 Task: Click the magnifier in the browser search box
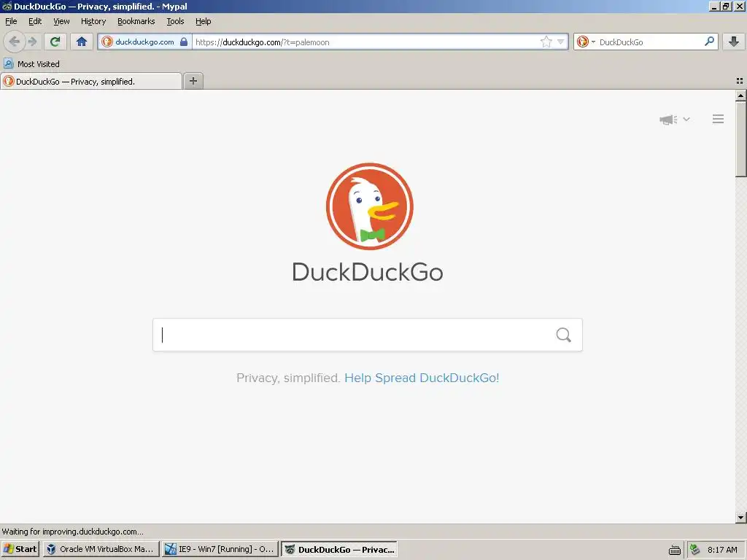(709, 42)
